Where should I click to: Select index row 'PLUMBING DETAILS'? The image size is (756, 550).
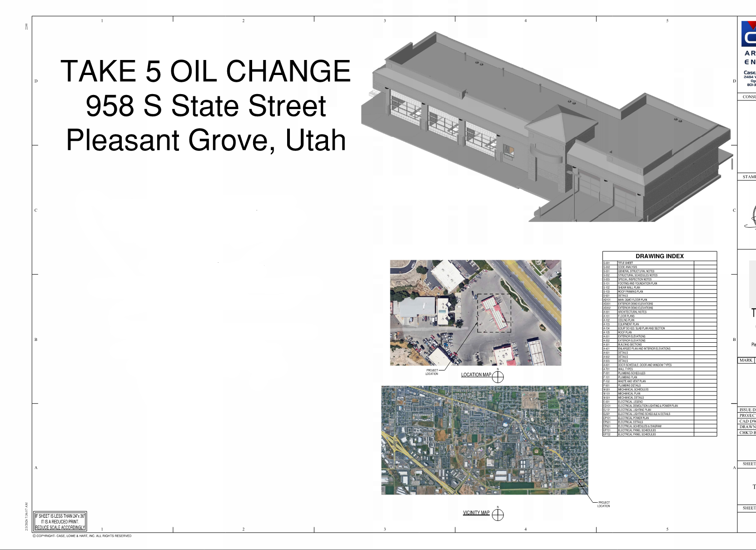point(660,385)
